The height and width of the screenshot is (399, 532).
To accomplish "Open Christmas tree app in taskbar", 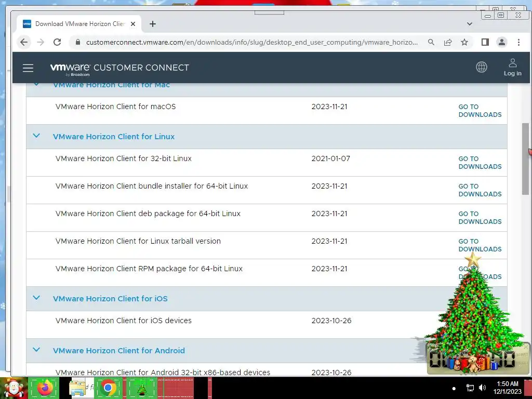I will [x=141, y=388].
